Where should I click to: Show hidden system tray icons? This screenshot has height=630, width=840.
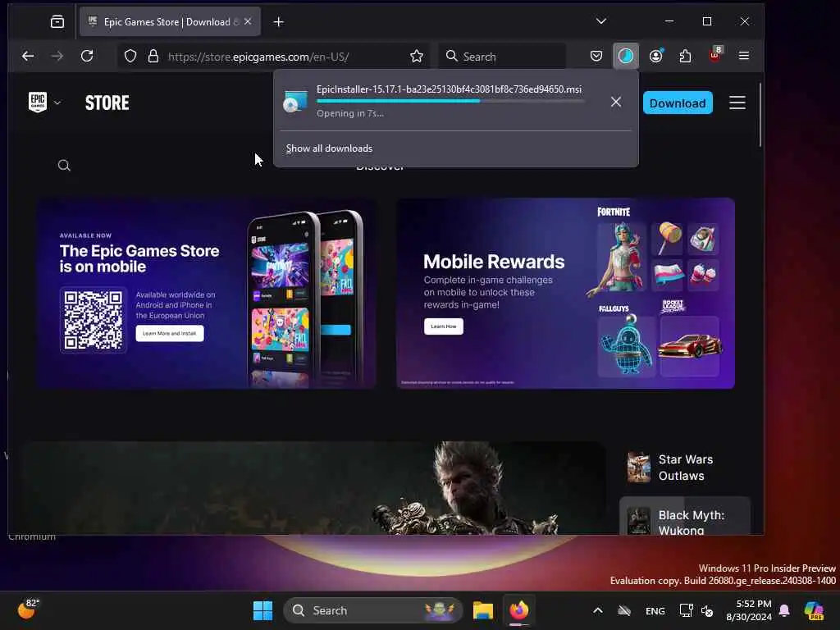[598, 610]
